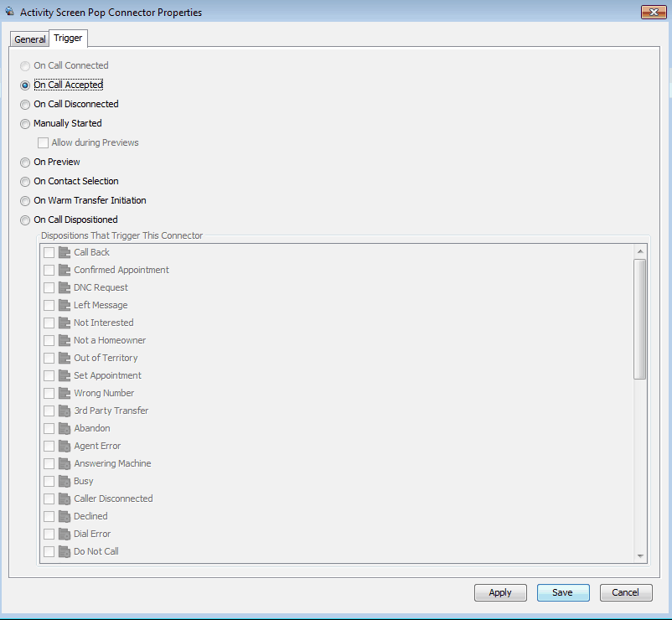The height and width of the screenshot is (620, 672).
Task: Click the dispositions list scroll-down arrow
Action: [x=640, y=555]
